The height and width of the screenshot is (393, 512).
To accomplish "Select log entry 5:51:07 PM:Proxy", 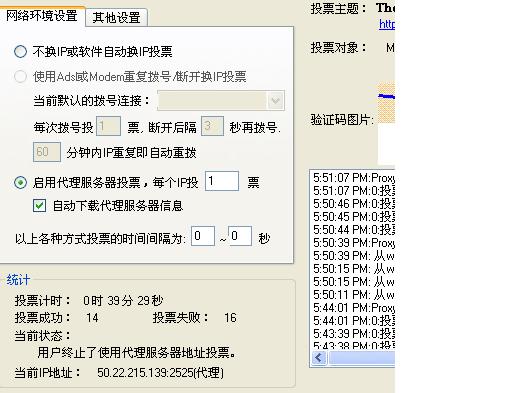I will tap(354, 178).
